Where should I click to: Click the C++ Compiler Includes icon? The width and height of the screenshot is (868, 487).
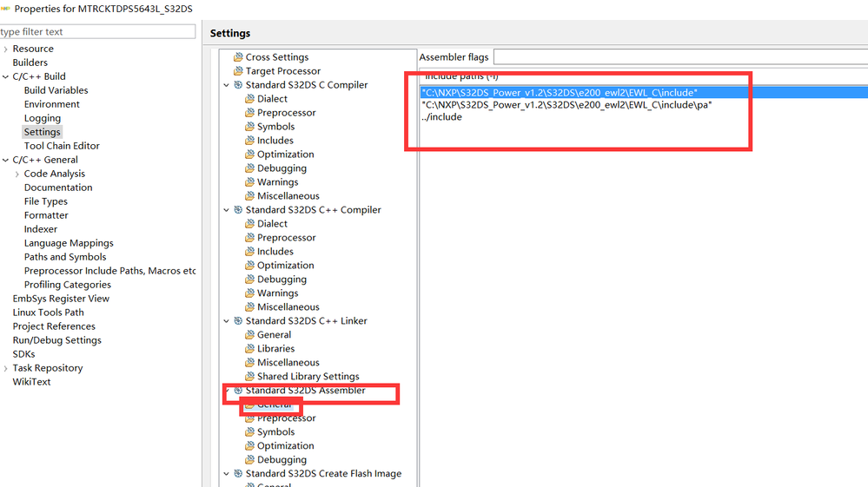tap(249, 252)
